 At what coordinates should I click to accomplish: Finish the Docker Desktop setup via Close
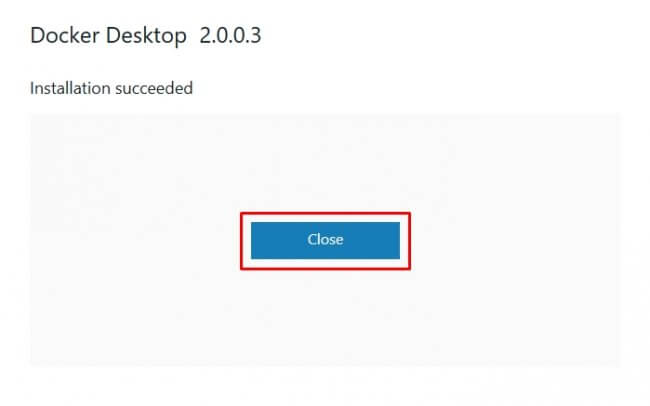click(x=325, y=241)
